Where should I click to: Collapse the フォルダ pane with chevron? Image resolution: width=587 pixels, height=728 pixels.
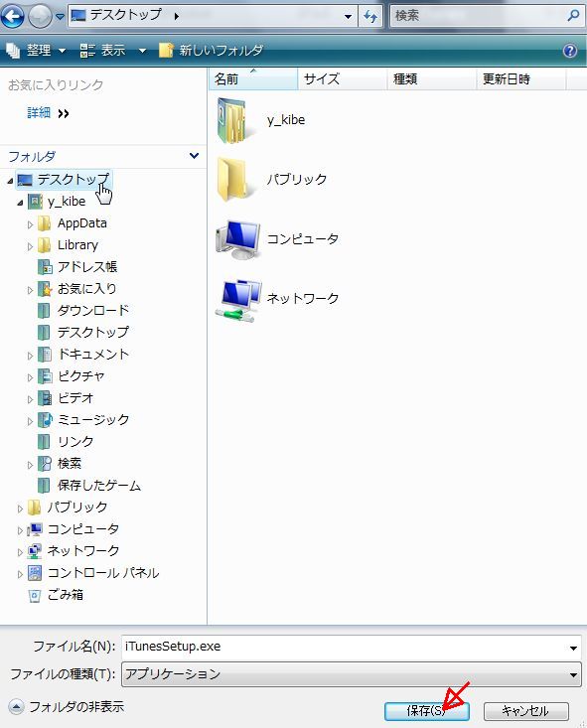point(194,156)
